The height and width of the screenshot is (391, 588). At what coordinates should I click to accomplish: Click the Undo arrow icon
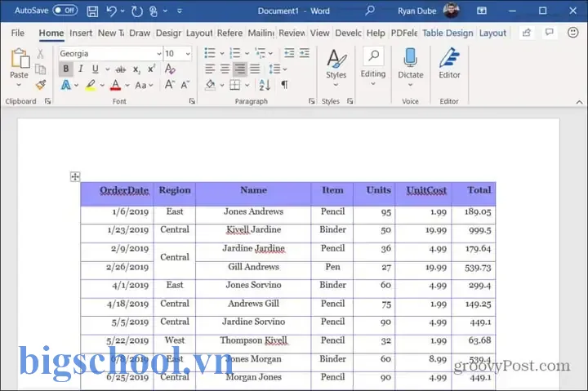click(x=112, y=11)
